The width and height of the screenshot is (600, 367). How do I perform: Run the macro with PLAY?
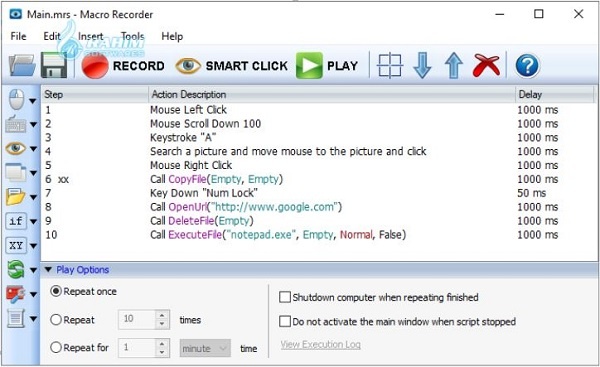click(x=327, y=66)
